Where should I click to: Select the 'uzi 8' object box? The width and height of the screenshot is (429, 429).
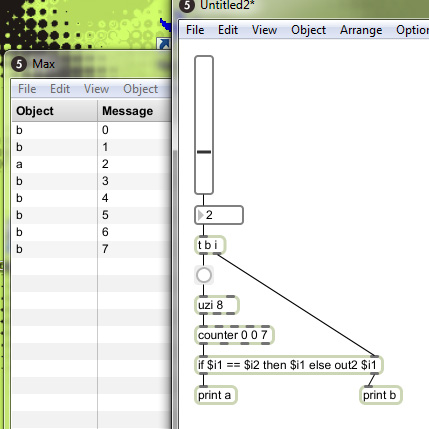click(x=217, y=305)
